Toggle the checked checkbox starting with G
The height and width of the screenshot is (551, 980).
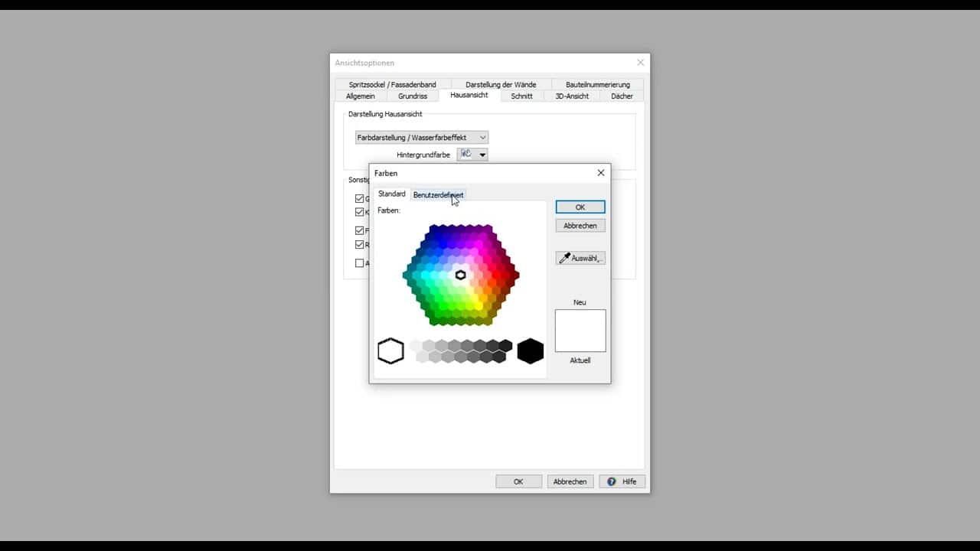click(360, 199)
